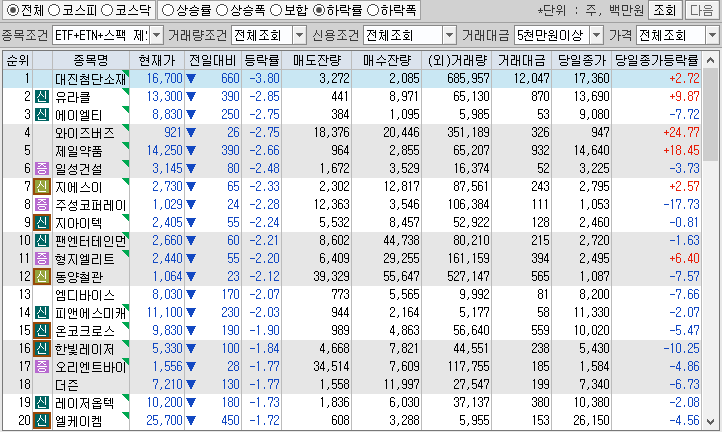Screen dimensions: 722x432
Task: Select the 보합 radio button
Action: 276,10
